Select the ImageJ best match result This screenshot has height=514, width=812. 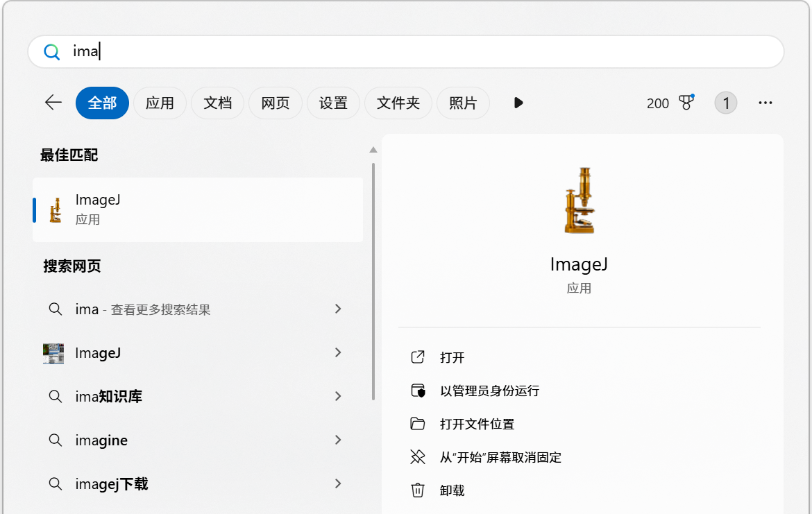point(198,209)
